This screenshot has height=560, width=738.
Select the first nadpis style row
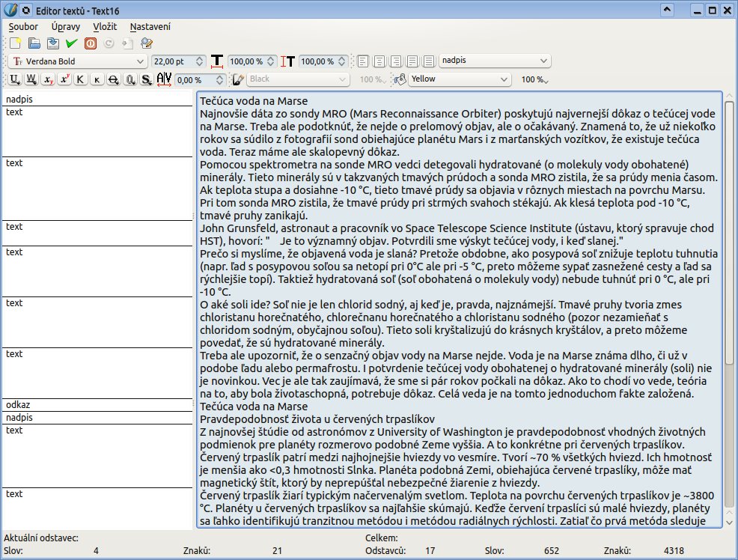[x=97, y=100]
